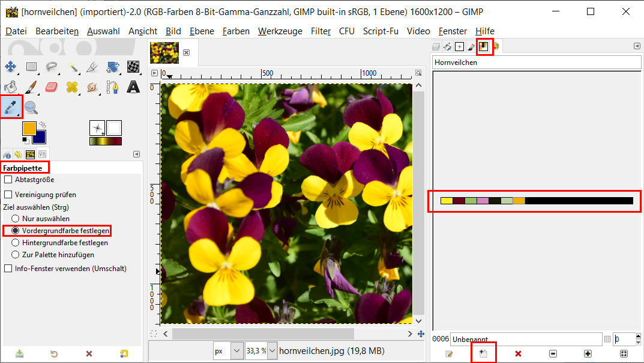Switch to the Layers tab in right dock
Screen dimensions: 644x363
coord(436,46)
